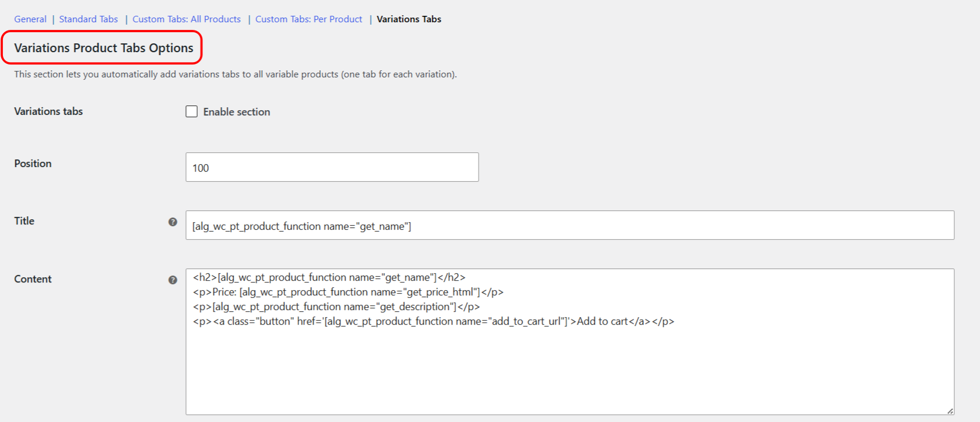980x422 pixels.
Task: Click the Content line starting with '<h2>'
Action: [x=329, y=277]
